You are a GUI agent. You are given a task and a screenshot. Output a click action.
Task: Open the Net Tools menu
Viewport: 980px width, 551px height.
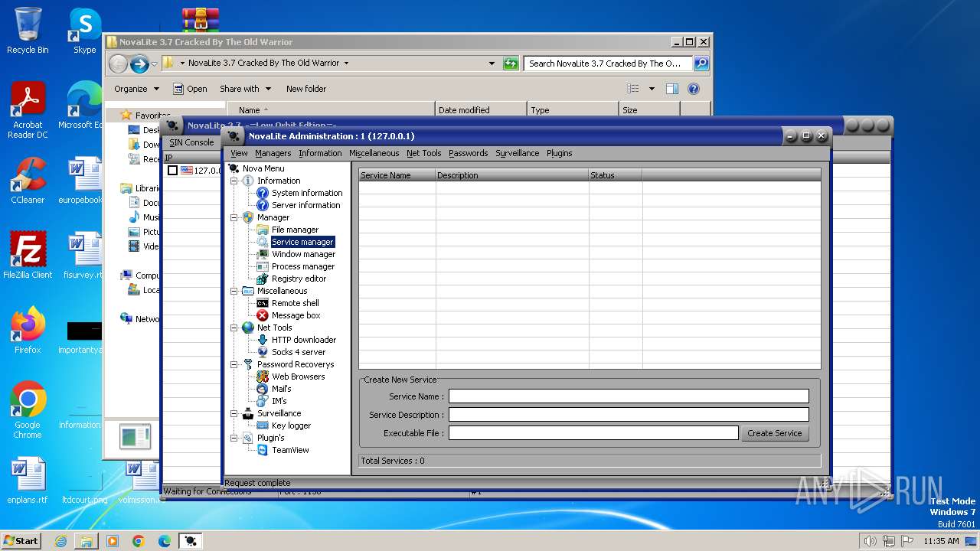[423, 153]
